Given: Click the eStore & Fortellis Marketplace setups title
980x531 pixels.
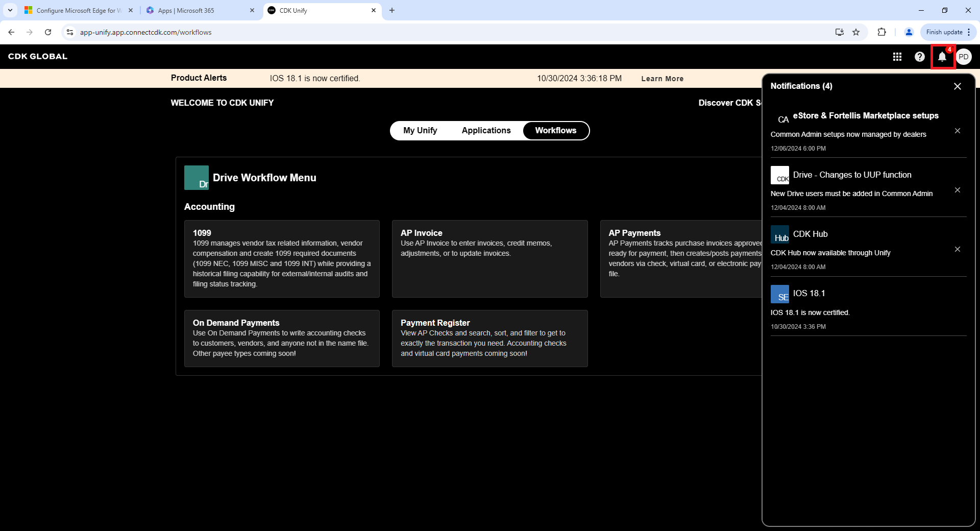Looking at the screenshot, I should (866, 116).
